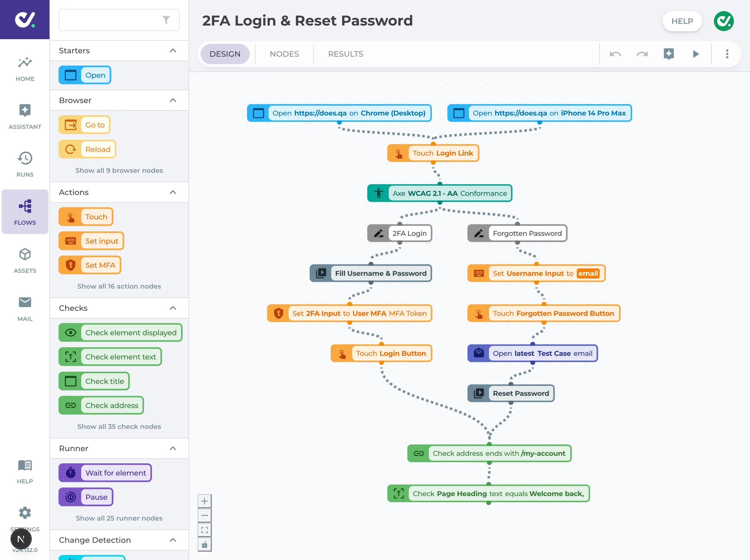Run the flow with the play icon
The image size is (750, 560).
point(696,54)
